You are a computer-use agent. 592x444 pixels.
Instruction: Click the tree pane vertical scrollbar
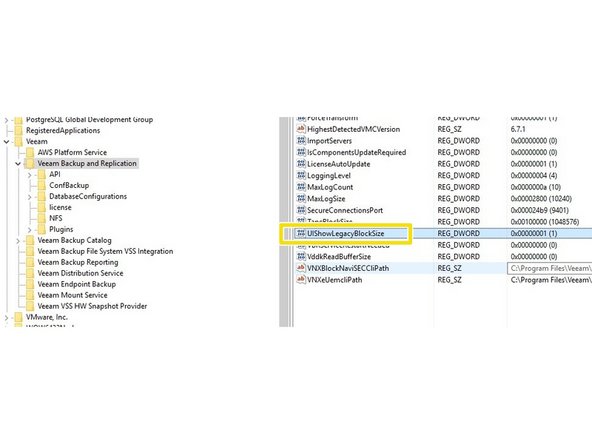(x=283, y=222)
